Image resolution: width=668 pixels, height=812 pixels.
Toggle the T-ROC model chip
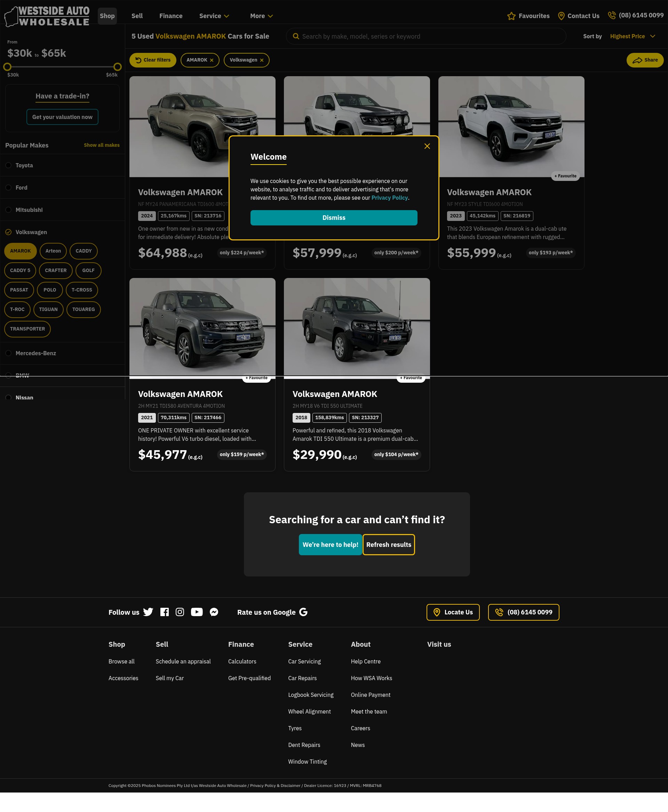[x=17, y=309]
